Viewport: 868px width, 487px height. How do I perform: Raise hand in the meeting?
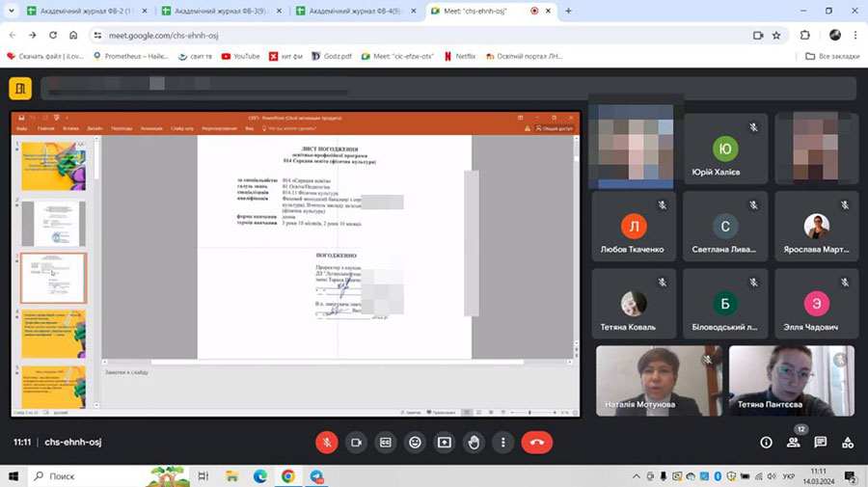pos(474,442)
